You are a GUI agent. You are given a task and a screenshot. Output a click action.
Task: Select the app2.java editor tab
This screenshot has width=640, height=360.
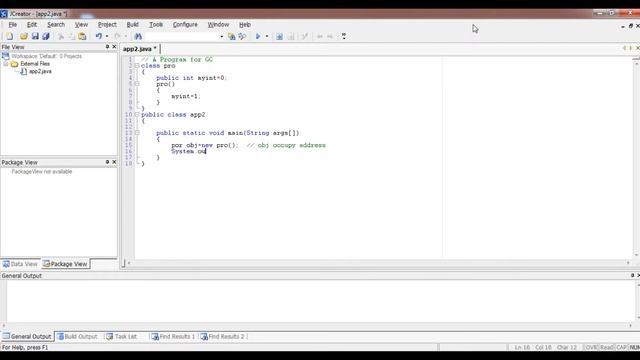click(x=140, y=49)
